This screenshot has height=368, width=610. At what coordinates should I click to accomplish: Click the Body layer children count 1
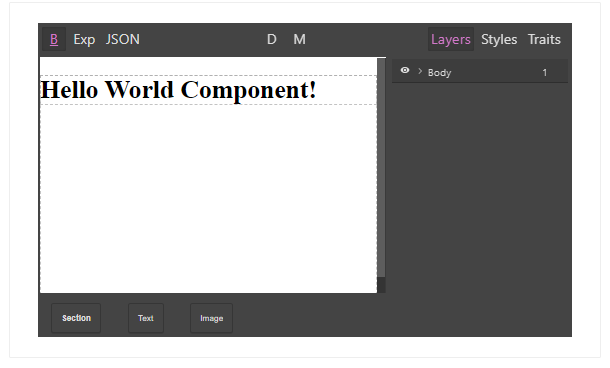(x=545, y=72)
